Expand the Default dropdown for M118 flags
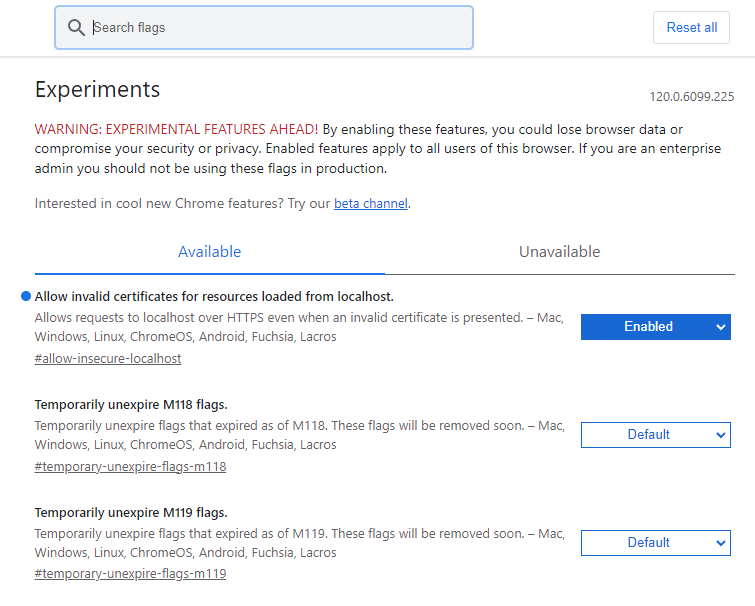The image size is (755, 606). (x=655, y=435)
